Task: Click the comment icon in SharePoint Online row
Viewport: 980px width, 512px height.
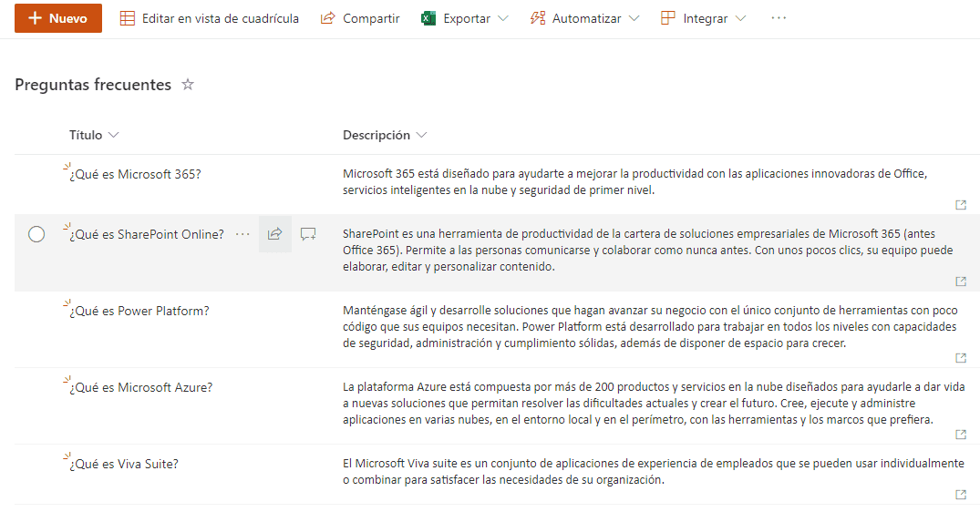Action: coord(308,234)
